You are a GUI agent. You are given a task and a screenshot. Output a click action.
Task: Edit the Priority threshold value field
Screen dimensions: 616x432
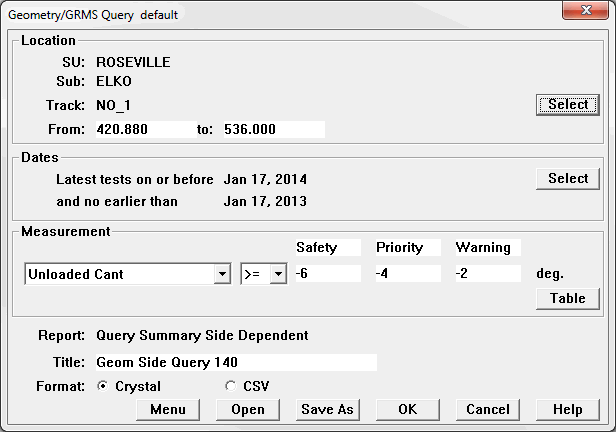click(x=408, y=273)
